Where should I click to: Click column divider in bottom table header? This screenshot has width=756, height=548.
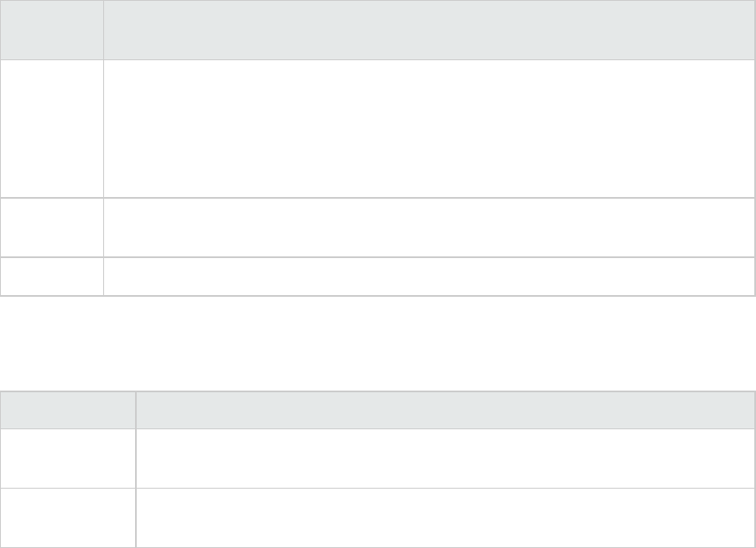(x=136, y=410)
